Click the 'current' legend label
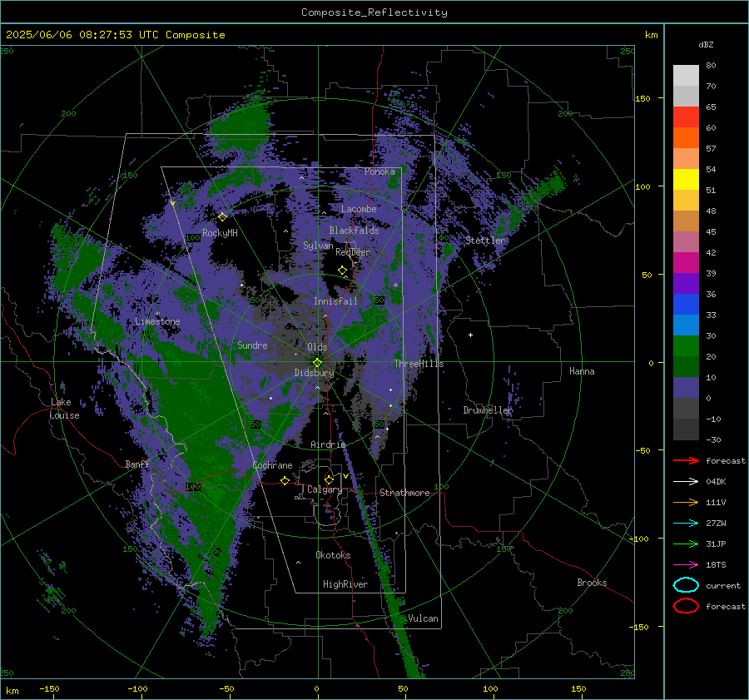The image size is (749, 700). click(x=722, y=586)
